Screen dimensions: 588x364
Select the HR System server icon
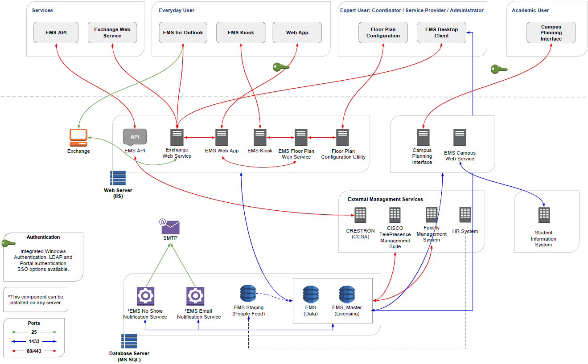(x=465, y=215)
